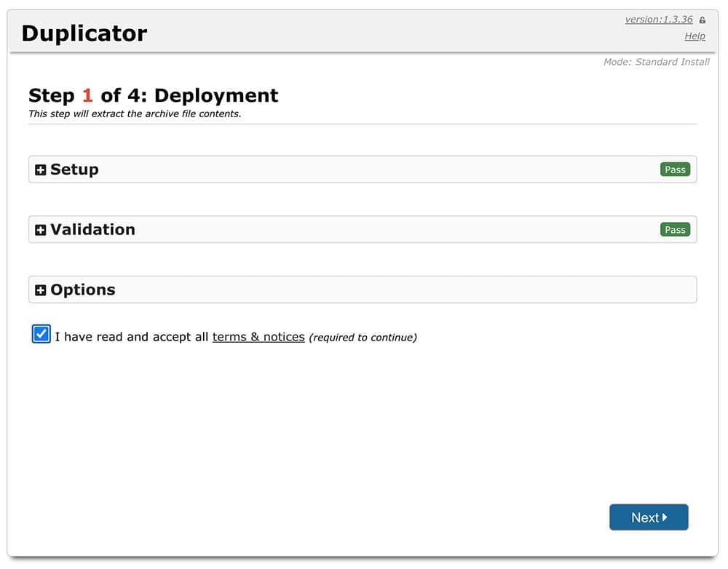Click the '(required to continue)' note
The height and width of the screenshot is (569, 728).
click(363, 338)
